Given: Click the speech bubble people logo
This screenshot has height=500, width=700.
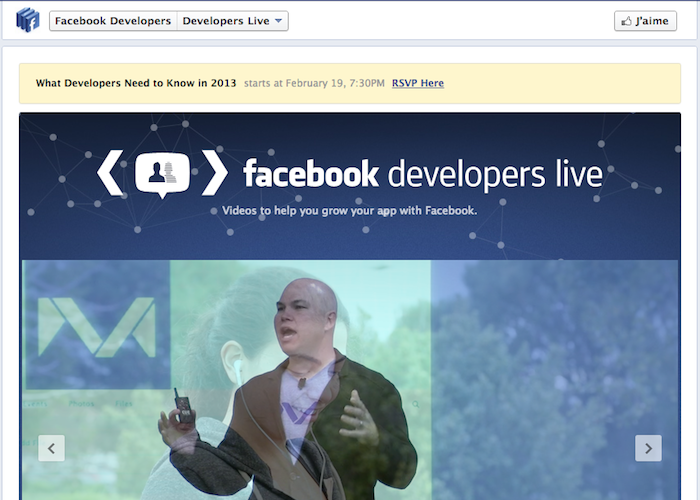Looking at the screenshot, I should (162, 174).
